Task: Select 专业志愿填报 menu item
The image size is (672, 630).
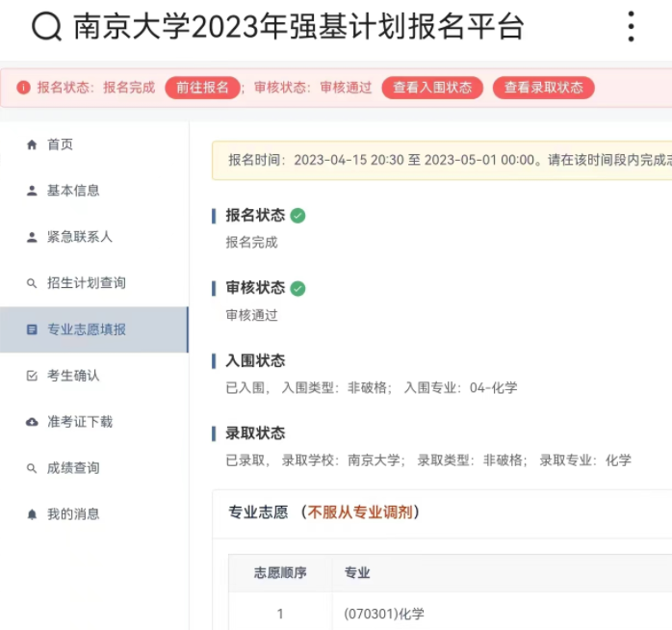Action: pyautogui.click(x=93, y=329)
